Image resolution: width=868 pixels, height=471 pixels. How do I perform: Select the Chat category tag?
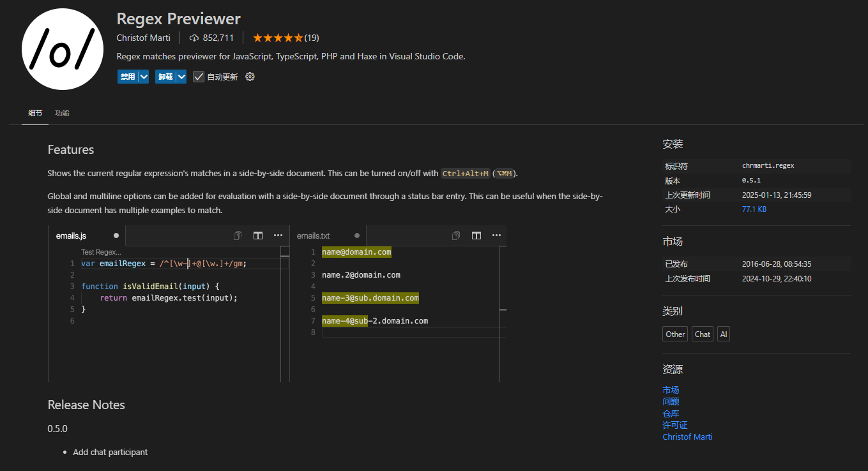703,334
